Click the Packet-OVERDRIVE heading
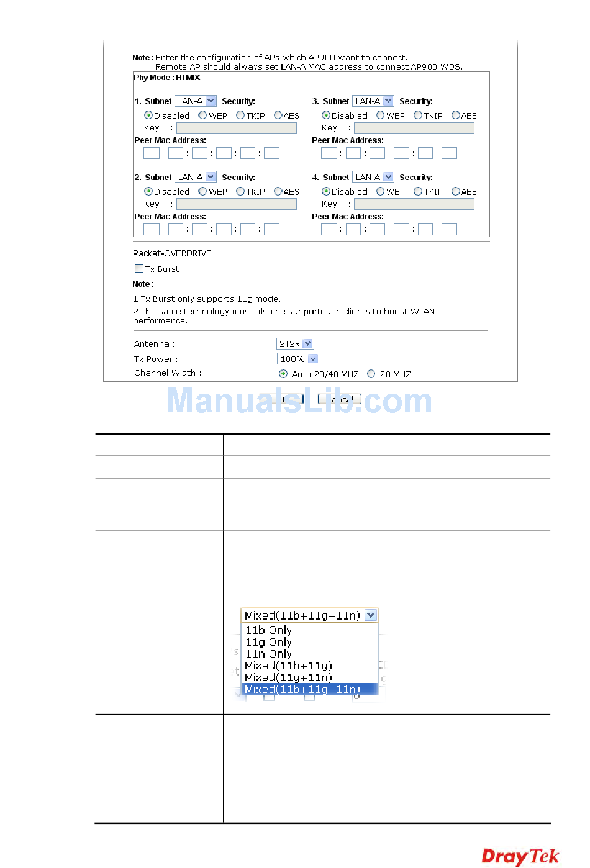This screenshot has width=590, height=868. tap(172, 253)
